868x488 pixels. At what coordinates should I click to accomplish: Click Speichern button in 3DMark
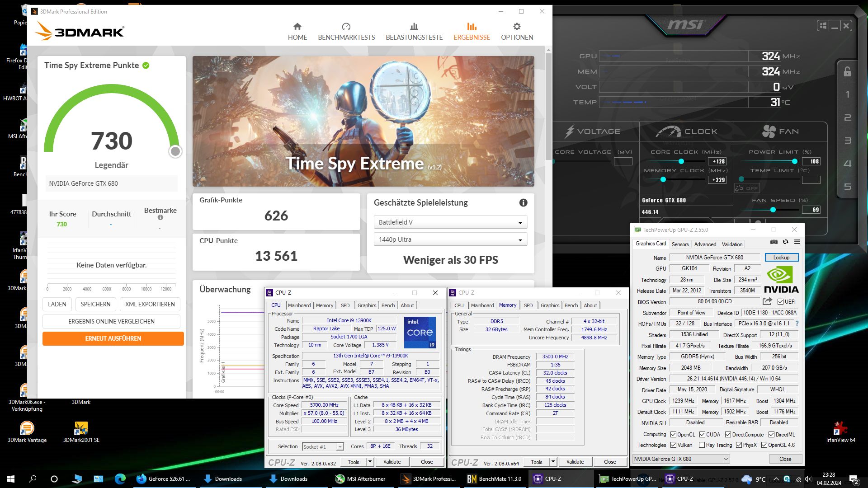(x=95, y=304)
